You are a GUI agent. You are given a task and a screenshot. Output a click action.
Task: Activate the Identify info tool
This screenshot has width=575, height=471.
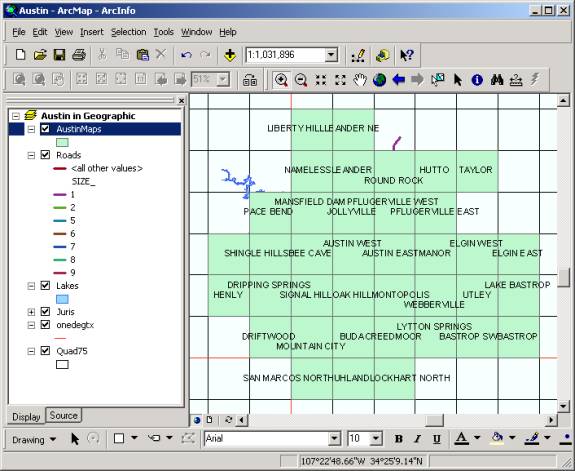click(x=477, y=80)
